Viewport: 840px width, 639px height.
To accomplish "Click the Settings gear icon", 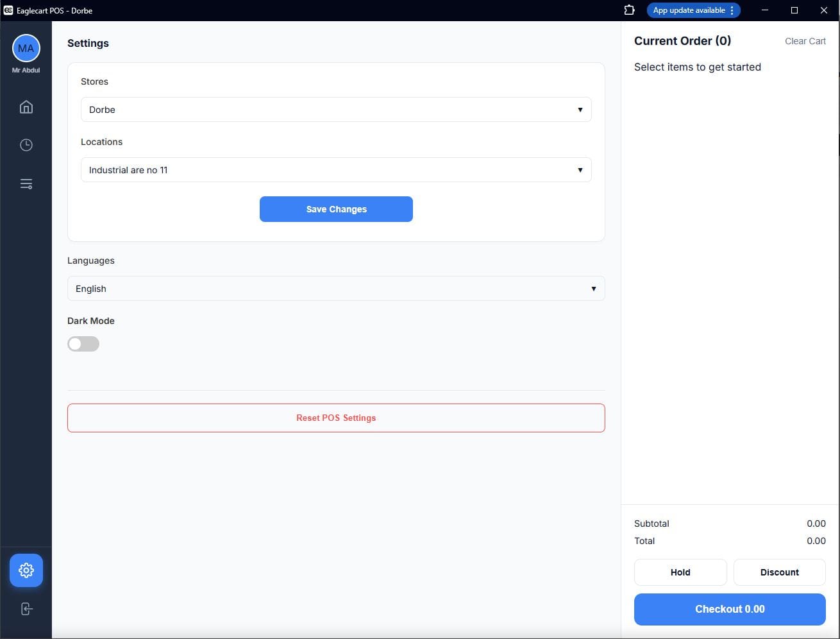I will pyautogui.click(x=26, y=570).
